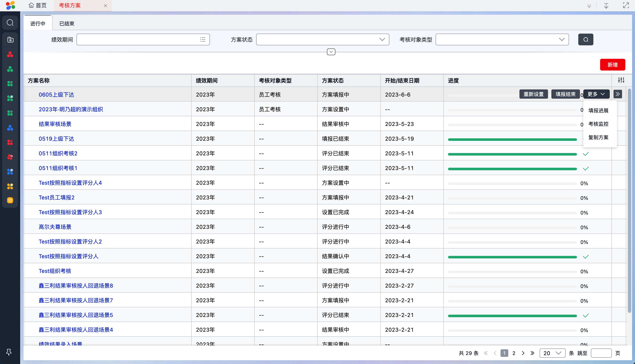
Task: Click the progress bar of 0519上级下达
Action: coord(512,140)
